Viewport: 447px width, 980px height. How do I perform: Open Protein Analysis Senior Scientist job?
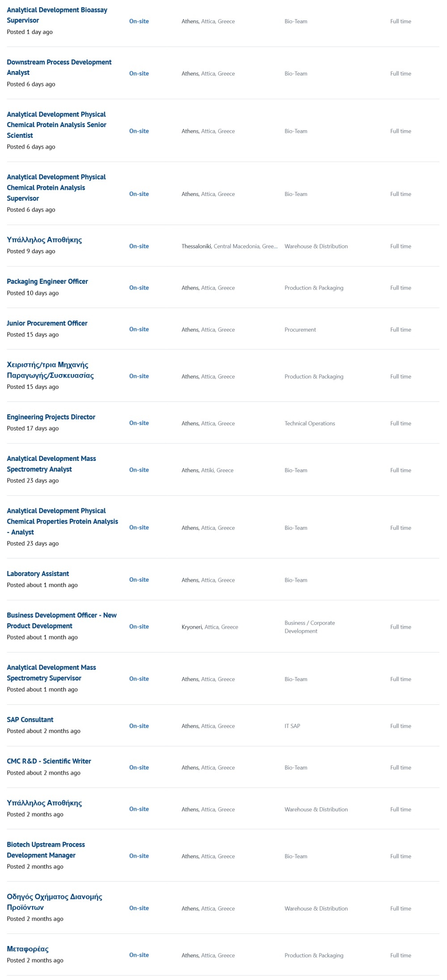pos(56,125)
